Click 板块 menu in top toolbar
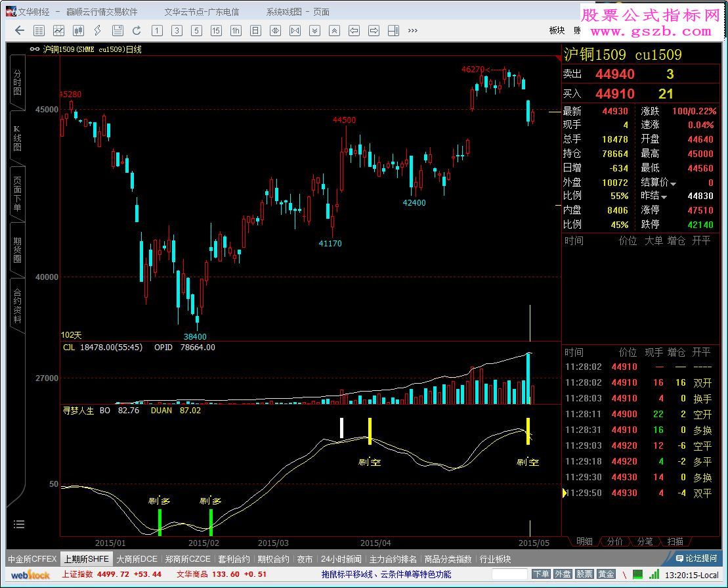The width and height of the screenshot is (728, 588). point(557,31)
